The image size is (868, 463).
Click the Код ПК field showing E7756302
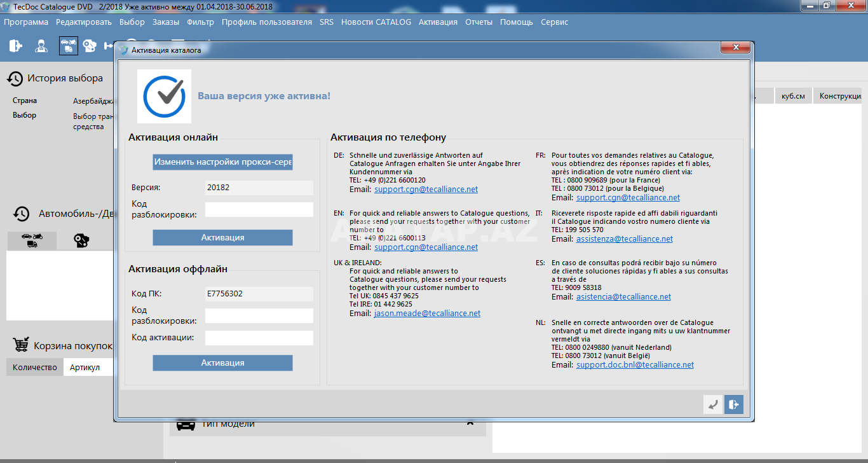[259, 294]
